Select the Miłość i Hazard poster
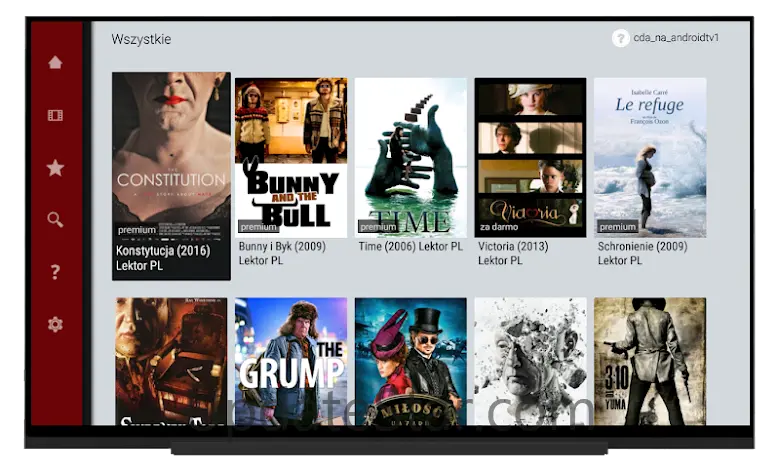Viewport: 780px width, 468px height. coord(411,362)
